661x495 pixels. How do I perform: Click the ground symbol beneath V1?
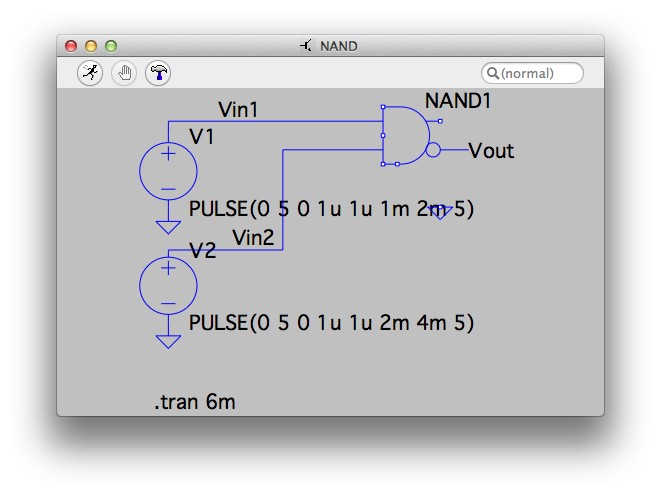click(x=168, y=226)
